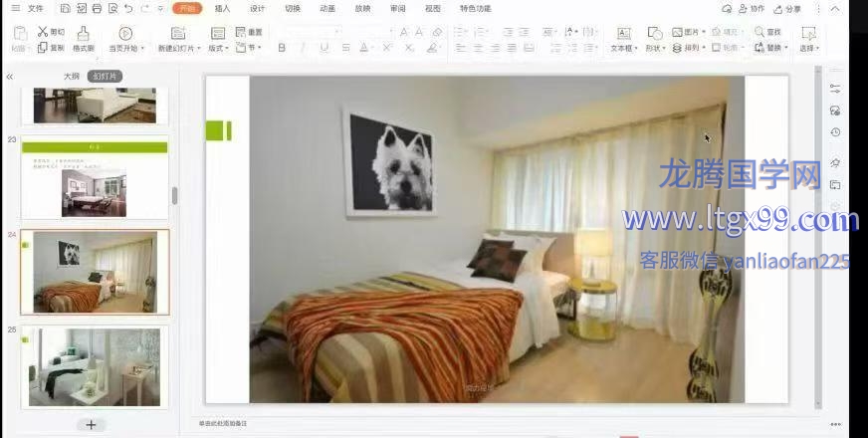Click the Save icon in quick access bar
The image size is (868, 438).
click(65, 9)
